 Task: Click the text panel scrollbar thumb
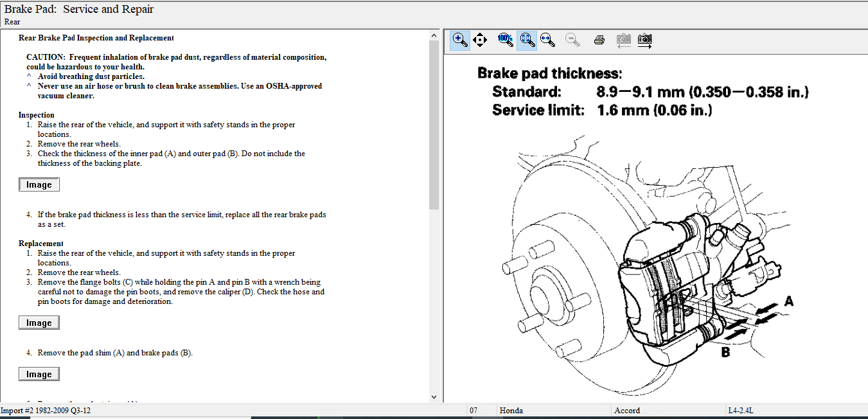point(434,122)
